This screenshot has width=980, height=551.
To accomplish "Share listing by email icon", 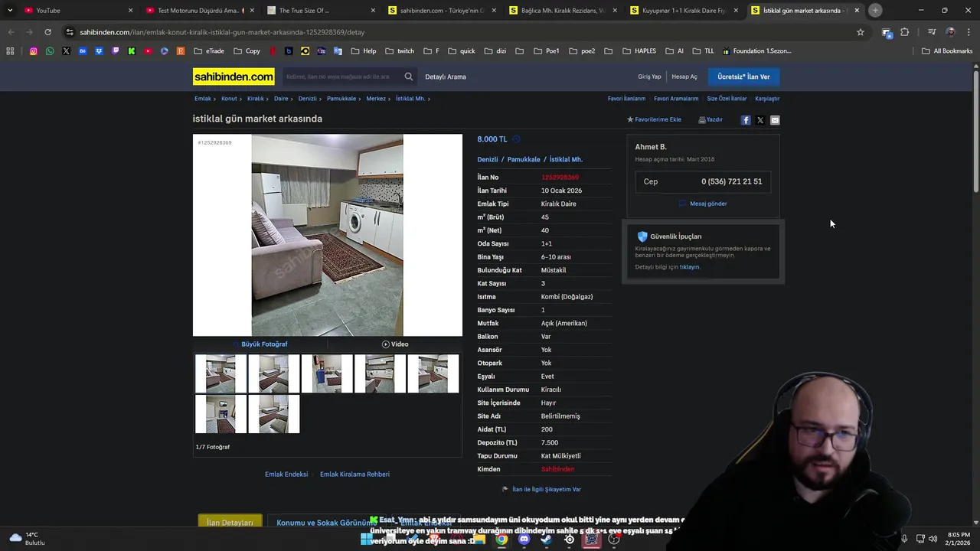I will click(775, 120).
